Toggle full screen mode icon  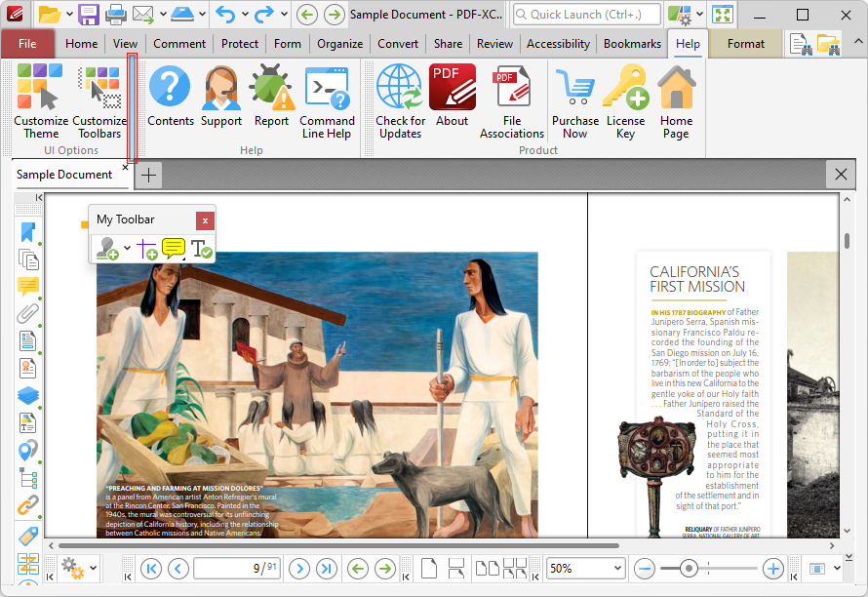click(x=723, y=15)
